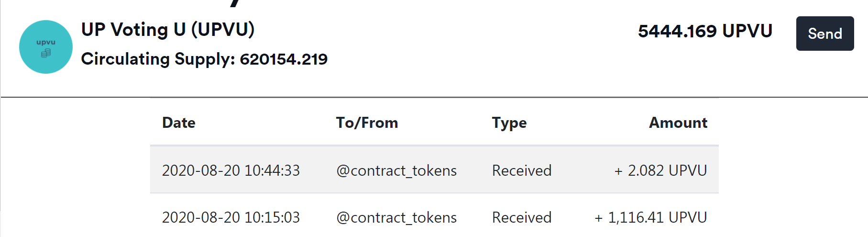Click the To/From column header
Image resolution: width=868 pixels, height=237 pixels.
367,123
